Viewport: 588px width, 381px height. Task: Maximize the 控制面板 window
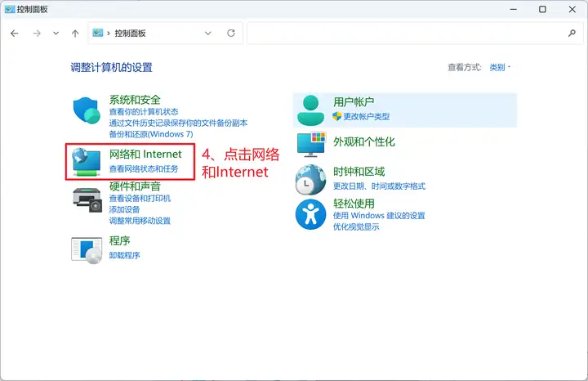click(542, 9)
